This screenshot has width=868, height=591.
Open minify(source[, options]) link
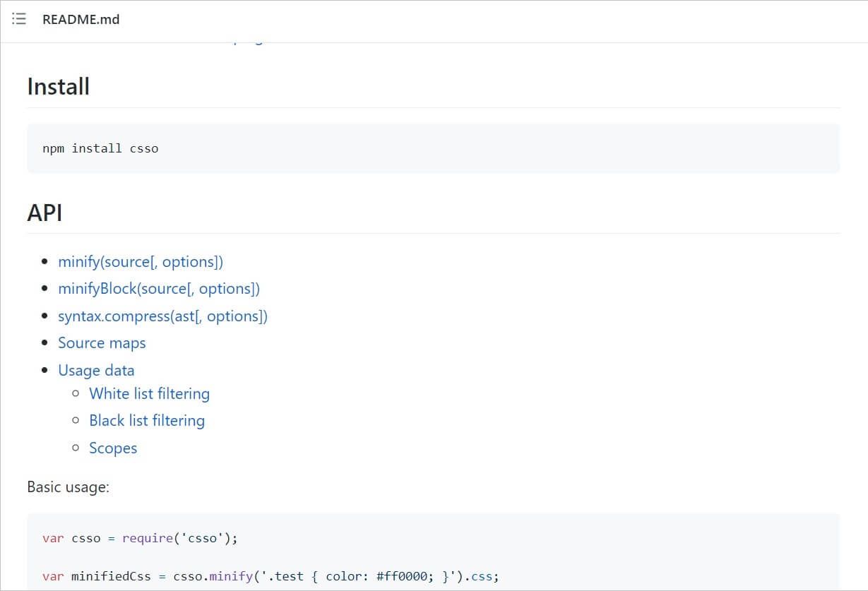(x=141, y=262)
